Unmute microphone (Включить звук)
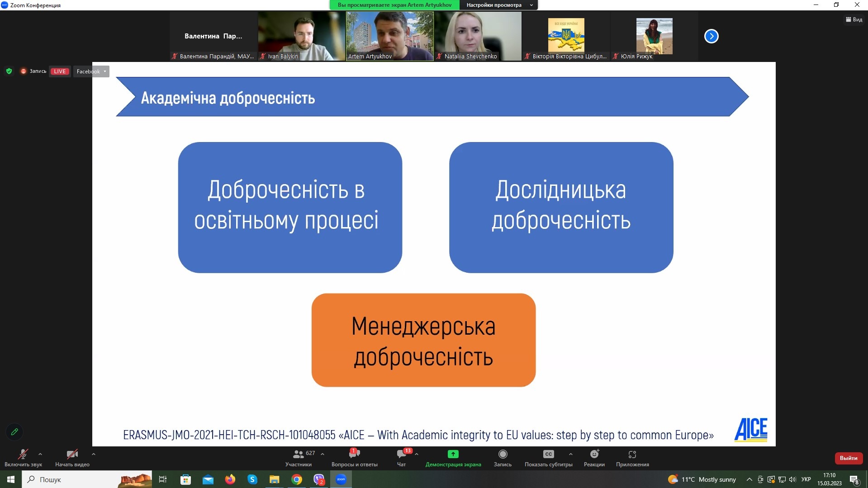The width and height of the screenshot is (868, 488). point(23,457)
